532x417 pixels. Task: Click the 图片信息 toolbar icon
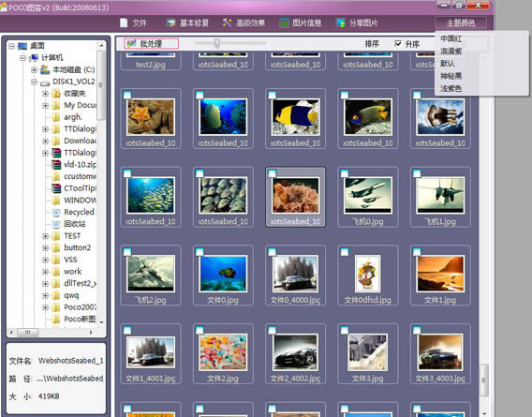[284, 22]
